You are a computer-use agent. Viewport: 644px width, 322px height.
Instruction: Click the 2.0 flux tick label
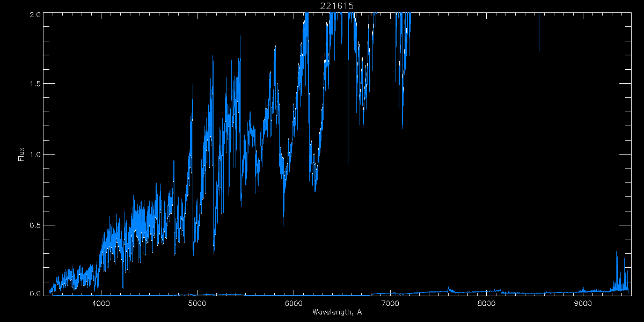35,14
